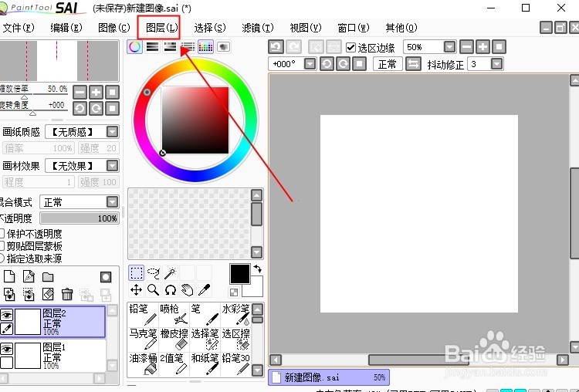Select the hand pan tool

(188, 290)
